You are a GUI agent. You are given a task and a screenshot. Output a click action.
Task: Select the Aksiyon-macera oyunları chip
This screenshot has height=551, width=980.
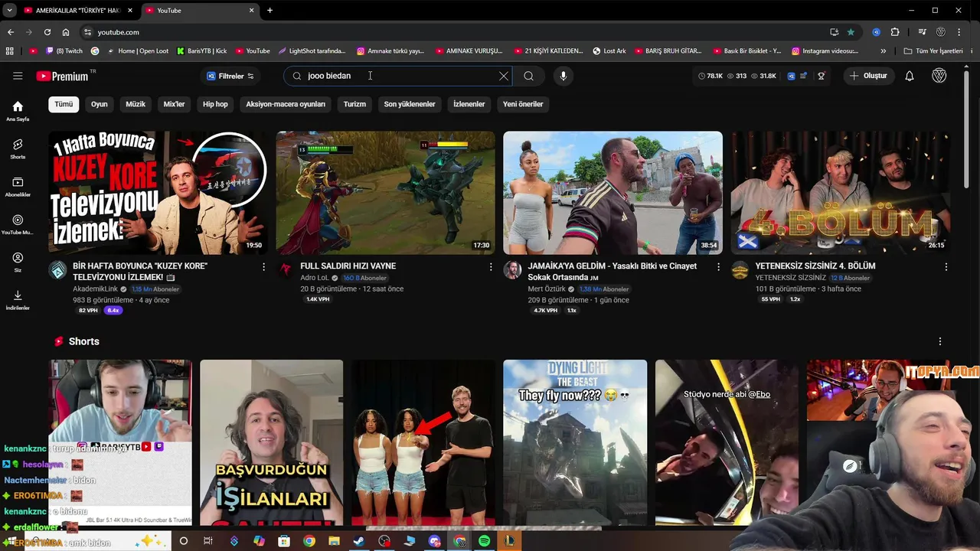286,104
